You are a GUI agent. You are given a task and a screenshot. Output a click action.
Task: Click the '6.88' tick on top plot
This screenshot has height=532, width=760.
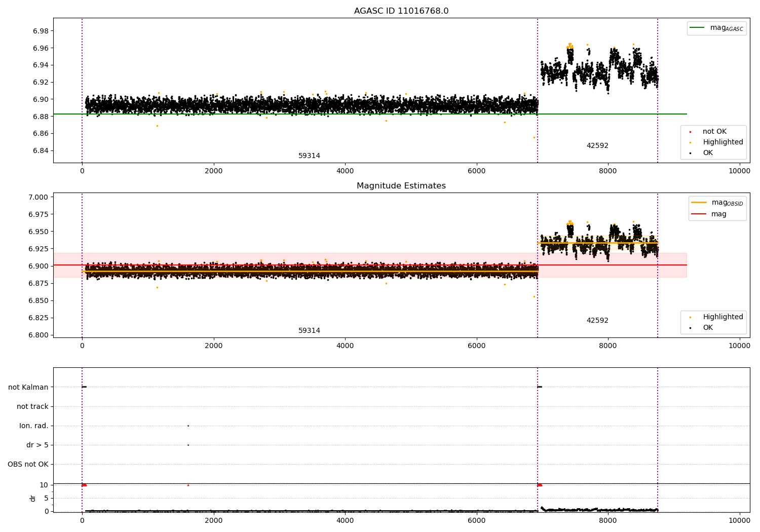pyautogui.click(x=40, y=117)
